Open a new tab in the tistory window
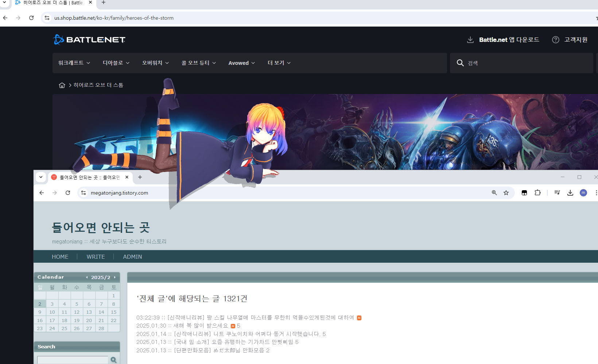 (140, 177)
